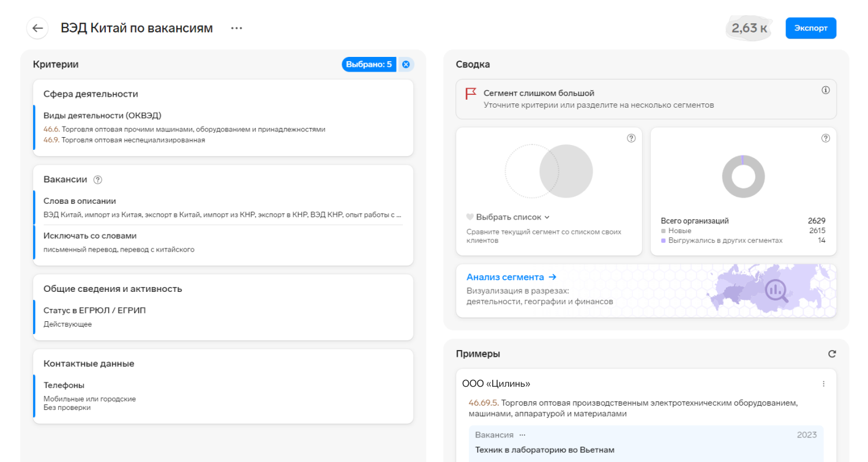Open options menu for ООО «Цилинь»

823,384
